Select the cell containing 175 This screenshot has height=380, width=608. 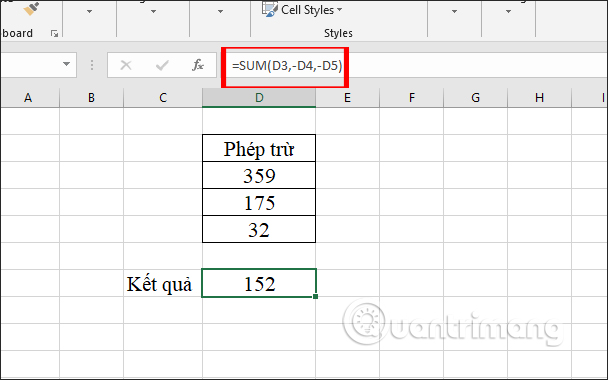pos(259,202)
